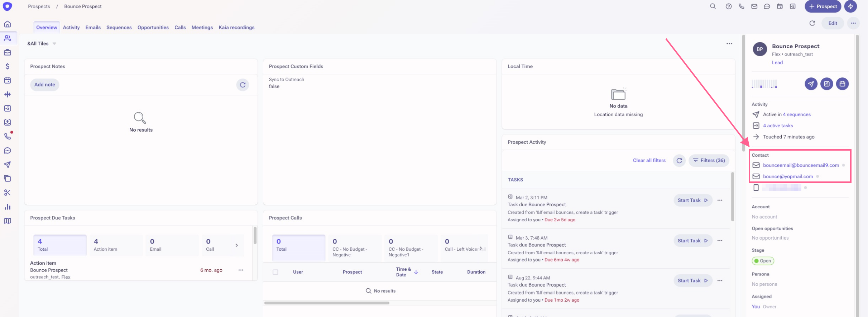Open the 4 sequences link

[797, 115]
